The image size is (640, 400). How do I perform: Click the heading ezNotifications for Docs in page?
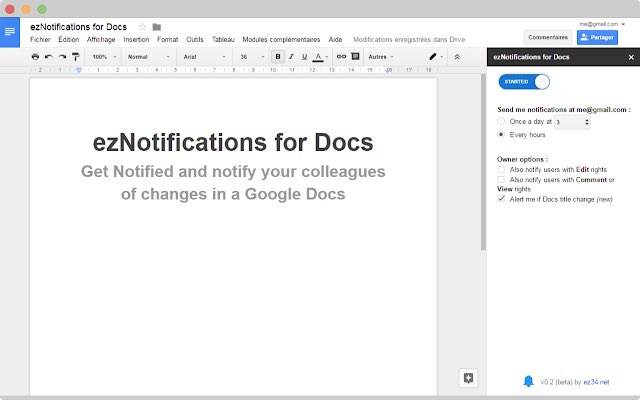pyautogui.click(x=233, y=142)
